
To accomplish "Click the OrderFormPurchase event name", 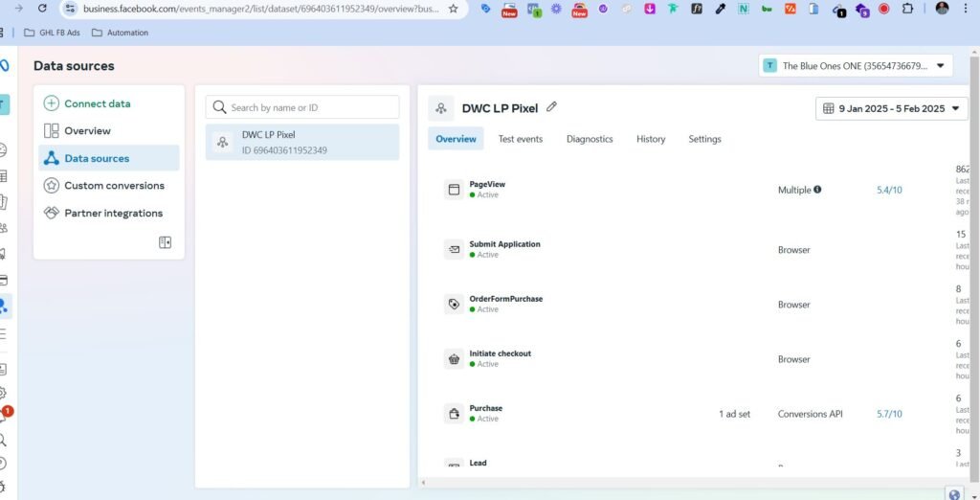I will (505, 299).
